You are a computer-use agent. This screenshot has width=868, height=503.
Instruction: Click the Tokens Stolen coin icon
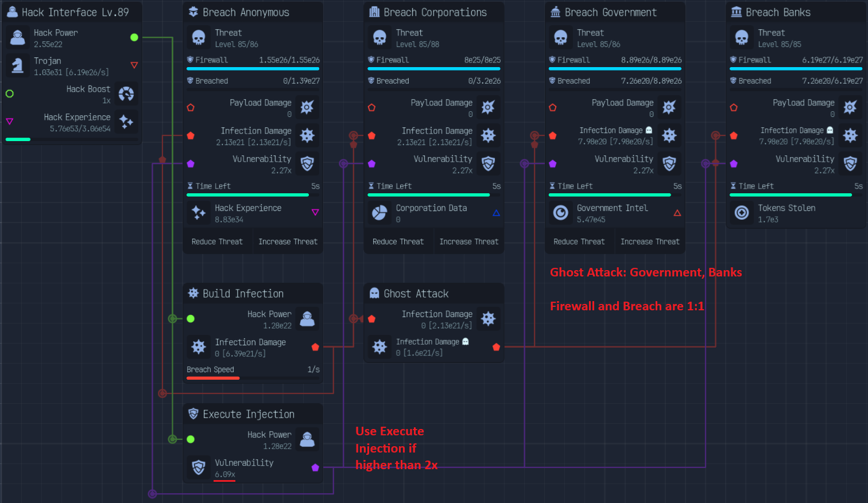point(742,213)
